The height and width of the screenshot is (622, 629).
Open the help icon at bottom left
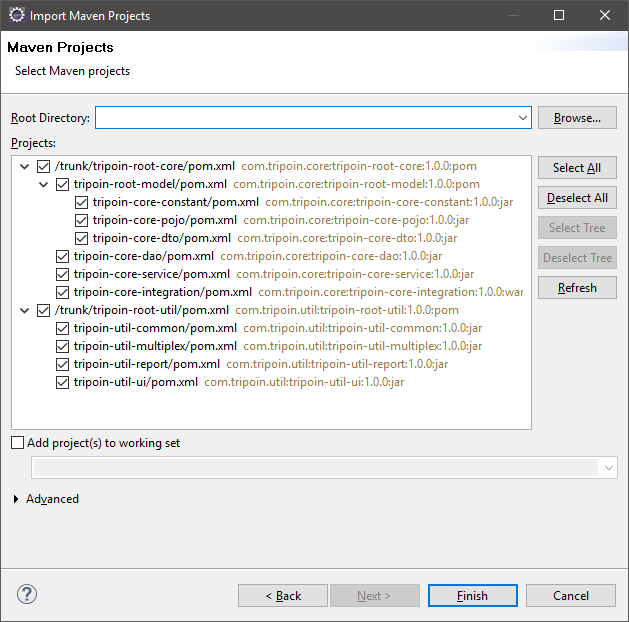coord(27,594)
